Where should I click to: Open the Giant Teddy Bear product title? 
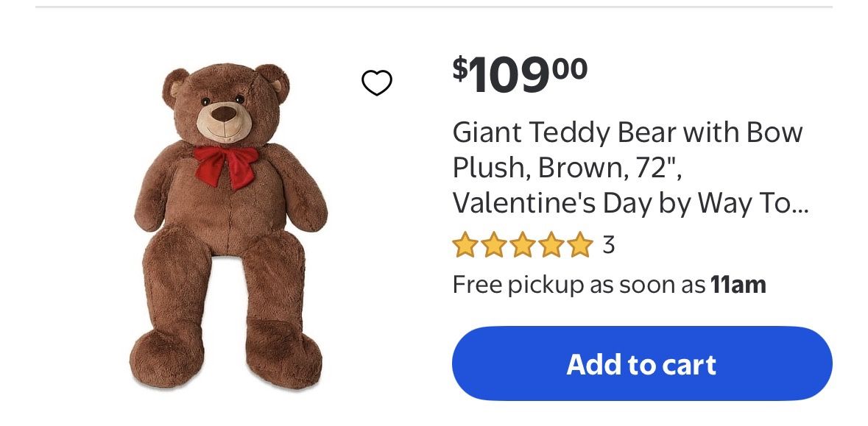627,133
